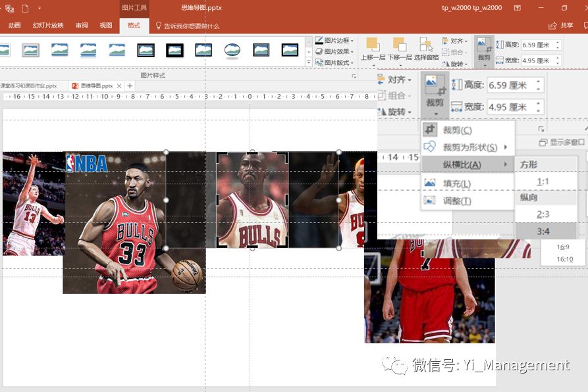This screenshot has width=588, height=392.
Task: Apply the gray metal frame picture style
Action: click(30, 50)
